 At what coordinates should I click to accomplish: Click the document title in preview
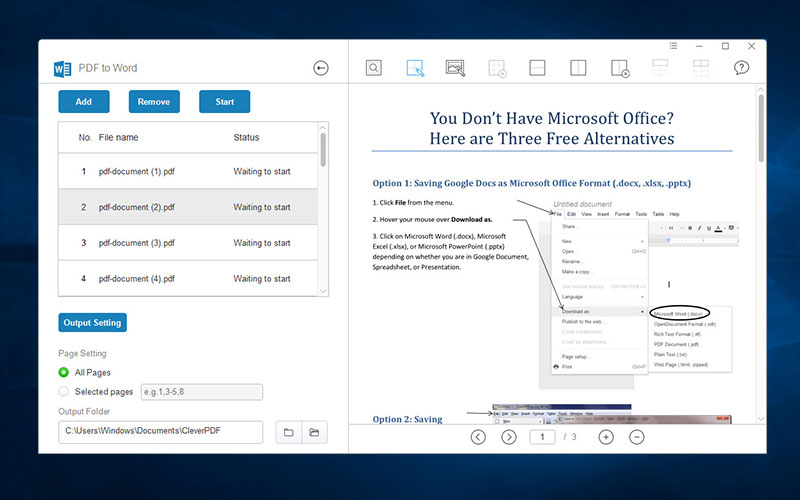coord(552,128)
